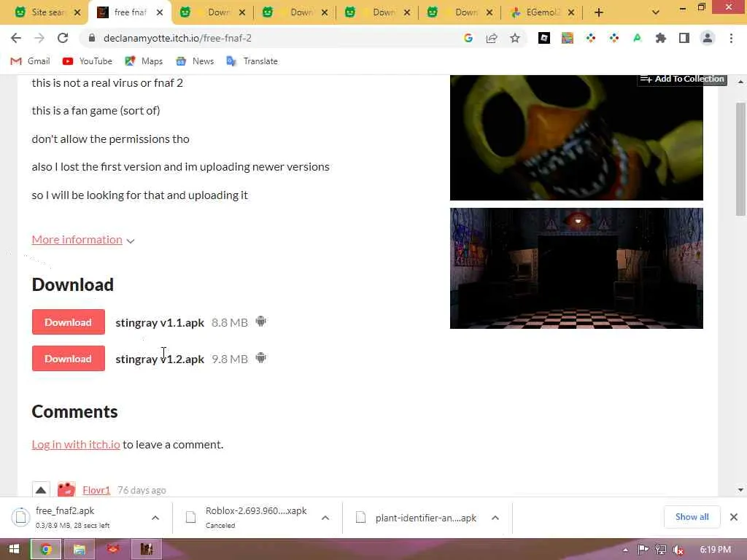Open the colorful pixel-art extension icon
The width and height of the screenshot is (747, 560).
tap(568, 38)
